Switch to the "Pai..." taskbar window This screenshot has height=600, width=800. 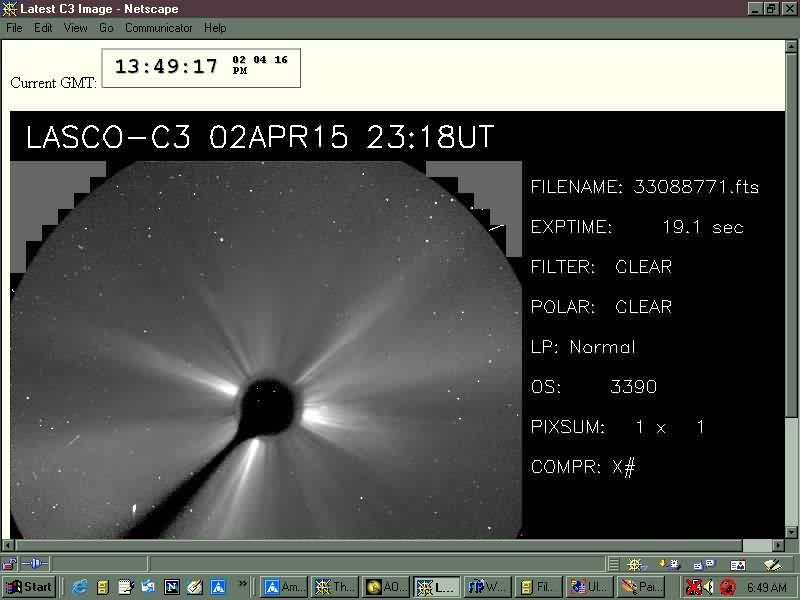coord(641,587)
